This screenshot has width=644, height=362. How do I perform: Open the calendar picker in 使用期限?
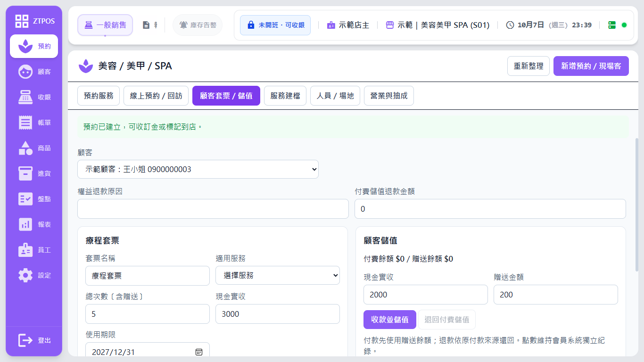pyautogui.click(x=199, y=352)
